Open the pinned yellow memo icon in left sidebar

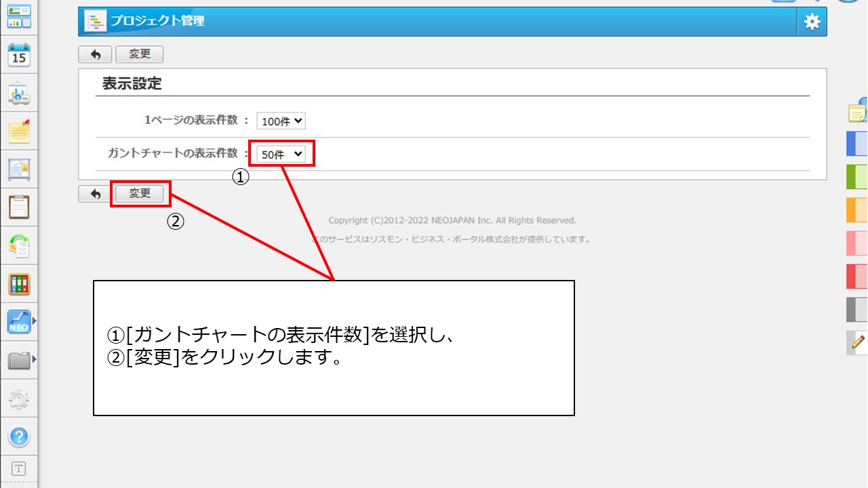click(19, 131)
